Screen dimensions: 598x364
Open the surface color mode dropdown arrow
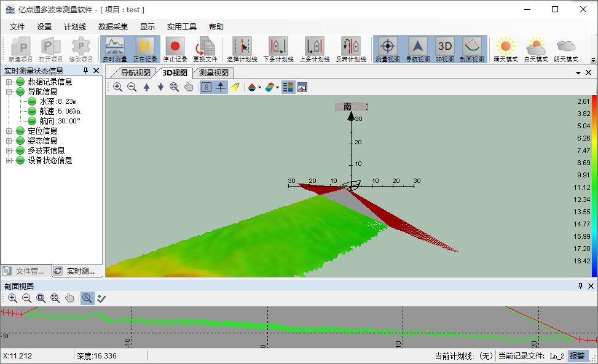click(x=278, y=88)
